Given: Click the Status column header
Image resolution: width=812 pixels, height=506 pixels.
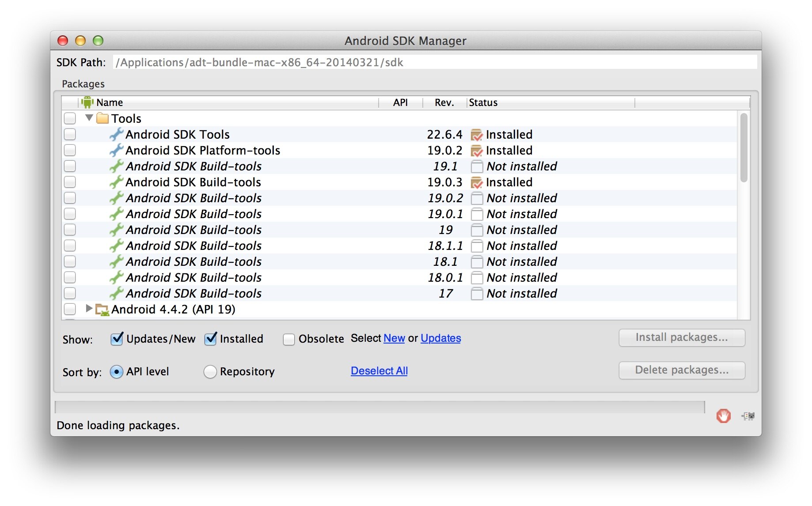Looking at the screenshot, I should click(483, 102).
